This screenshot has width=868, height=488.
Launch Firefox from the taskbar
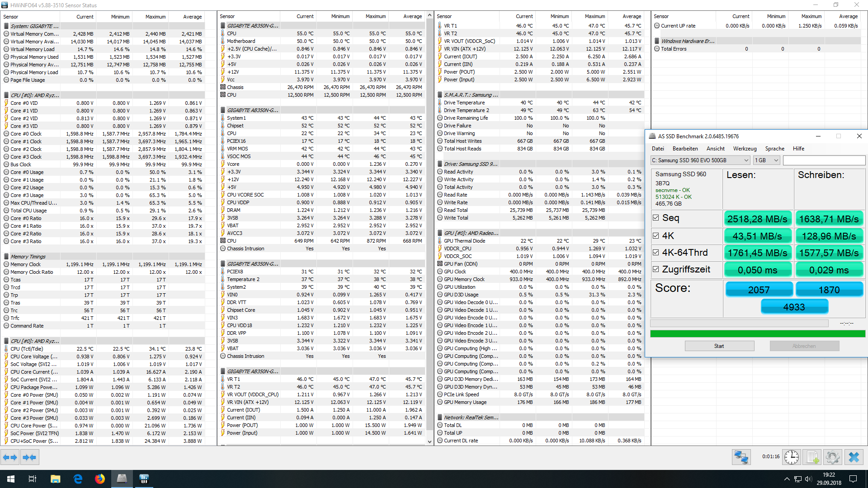point(99,479)
